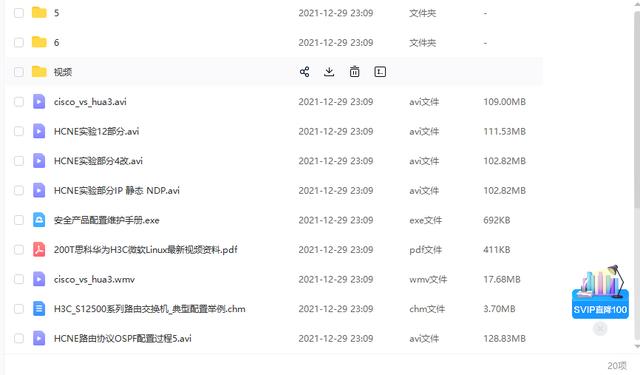Select checkbox for HCNE实验部分IP 静态 NDP.avi
The width and height of the screenshot is (640, 375).
(19, 190)
